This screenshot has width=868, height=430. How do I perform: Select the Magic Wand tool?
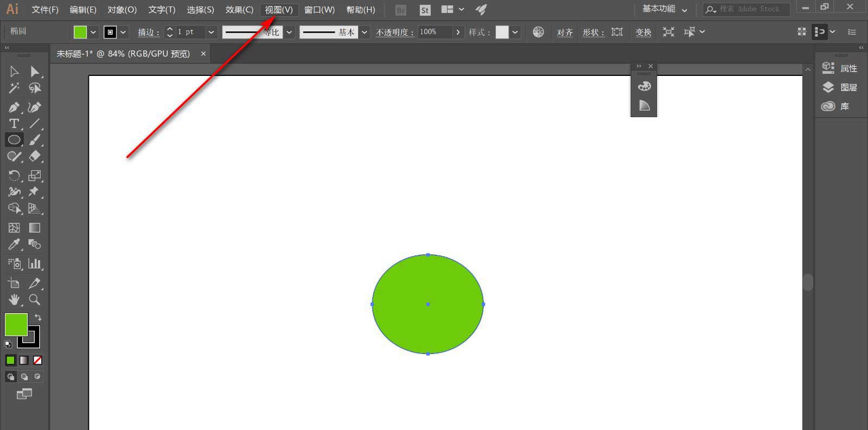click(14, 88)
